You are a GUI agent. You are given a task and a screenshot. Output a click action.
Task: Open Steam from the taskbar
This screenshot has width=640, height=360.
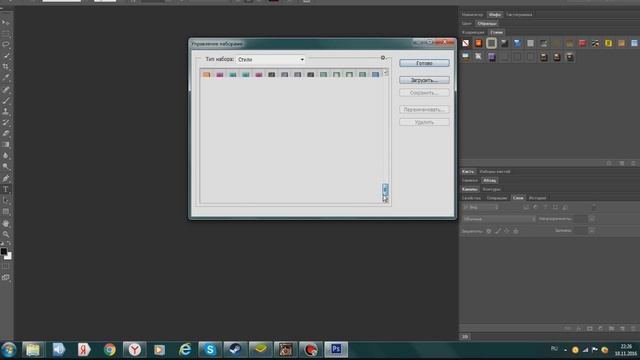coord(235,349)
